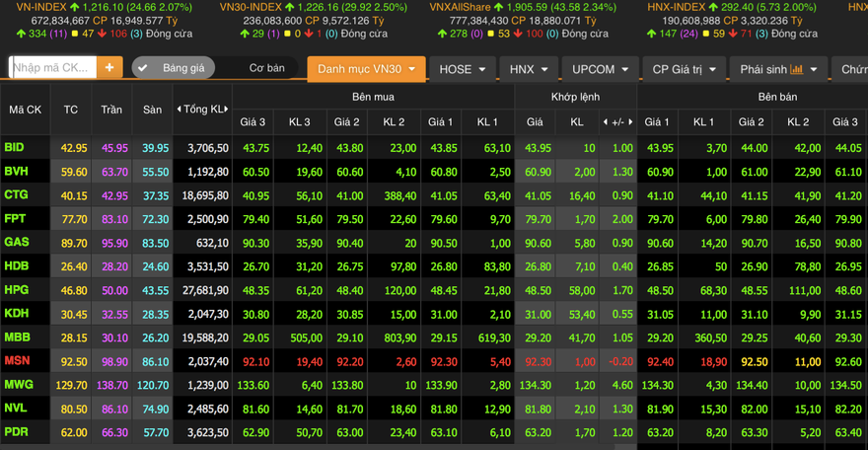This screenshot has width=868, height=450.
Task: Click the Khớp lệnh header
Action: coord(575,97)
